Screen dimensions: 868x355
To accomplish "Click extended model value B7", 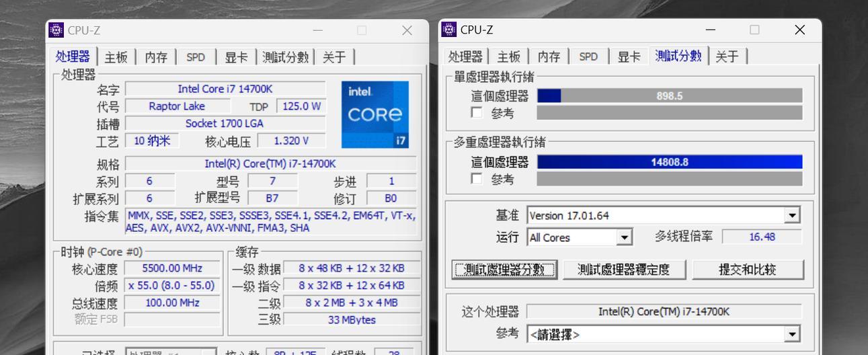I will (272, 198).
